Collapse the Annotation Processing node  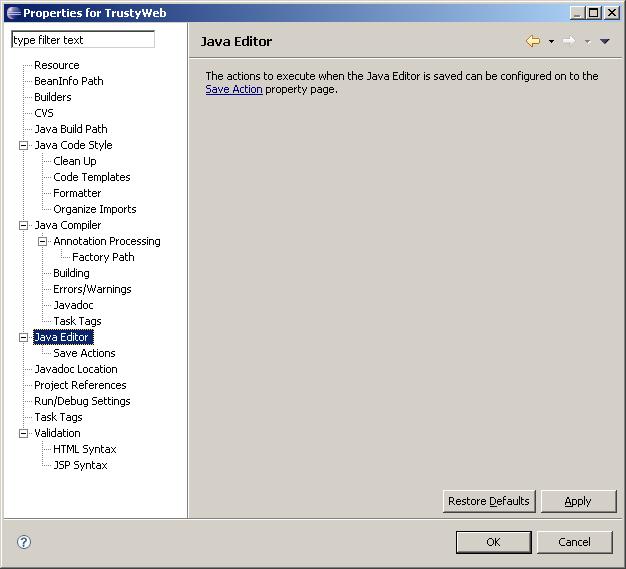pyautogui.click(x=42, y=242)
